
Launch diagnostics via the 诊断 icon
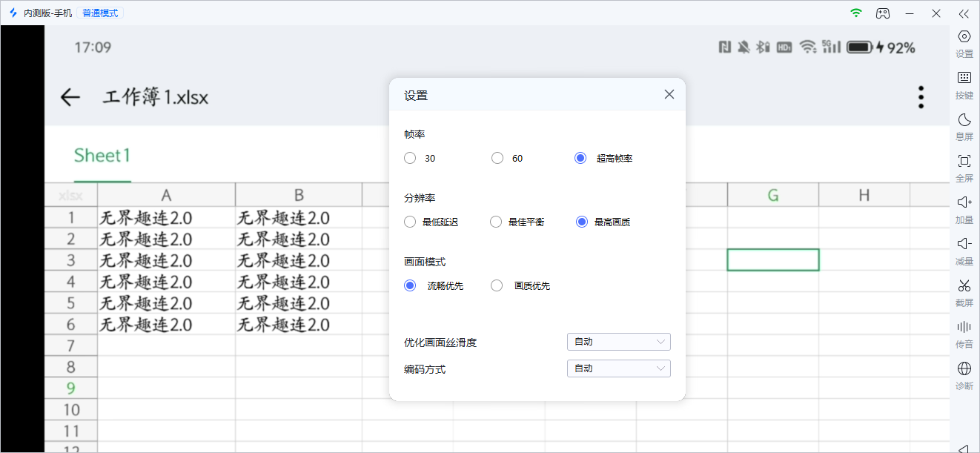(964, 368)
